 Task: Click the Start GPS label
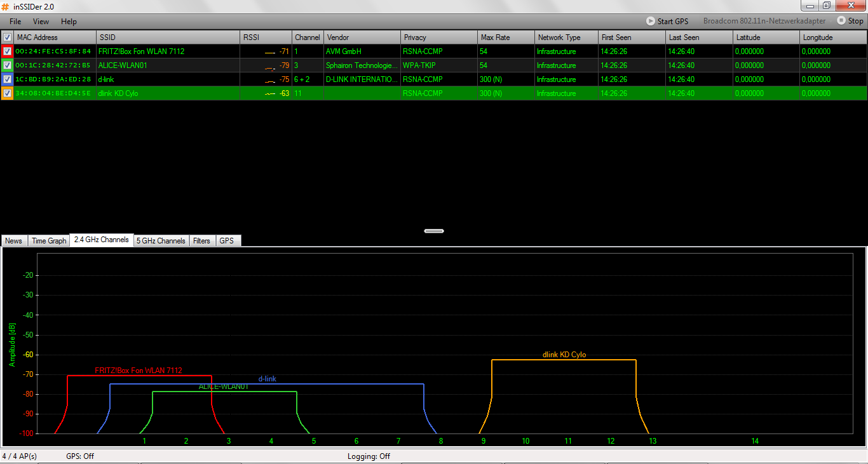point(672,22)
